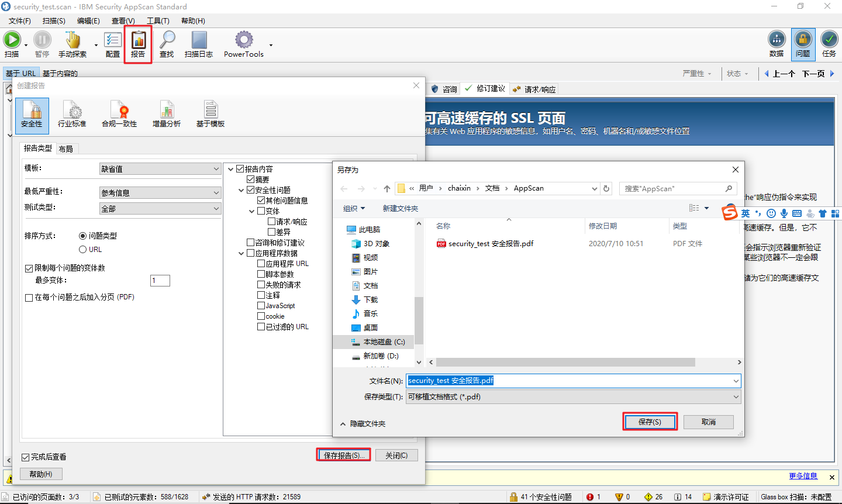Screen dimensions: 842x504
Task: Open the 严重性 filter dropdown
Action: coord(697,74)
